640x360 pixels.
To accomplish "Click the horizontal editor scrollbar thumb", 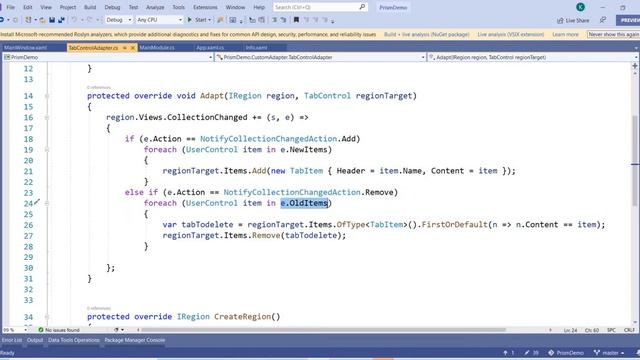I will click(x=323, y=330).
